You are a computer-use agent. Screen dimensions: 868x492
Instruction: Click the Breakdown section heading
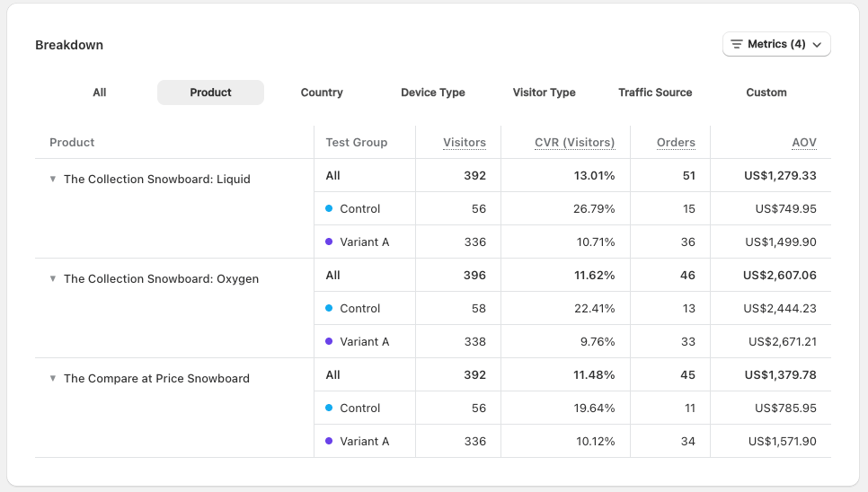click(69, 45)
